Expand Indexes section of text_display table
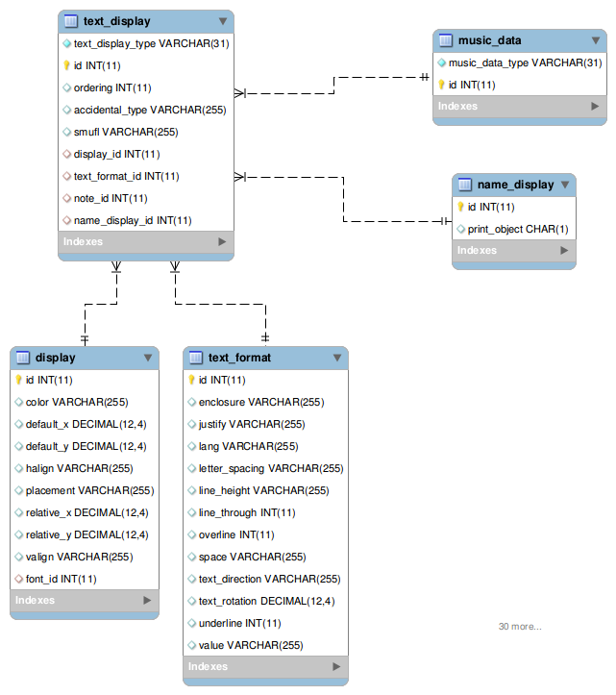The width and height of the screenshot is (616, 695). coord(222,242)
